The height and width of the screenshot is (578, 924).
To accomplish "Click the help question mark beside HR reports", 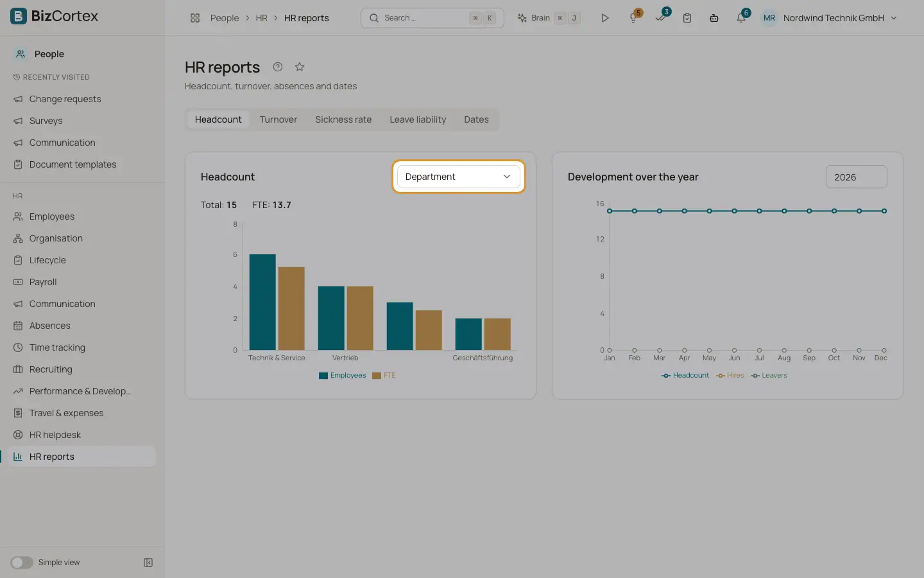I will 278,67.
